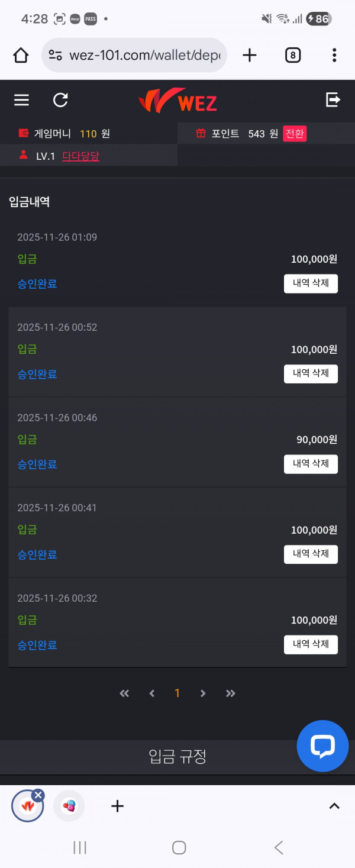
Task: Open the tab switcher showing 8
Action: 292,56
